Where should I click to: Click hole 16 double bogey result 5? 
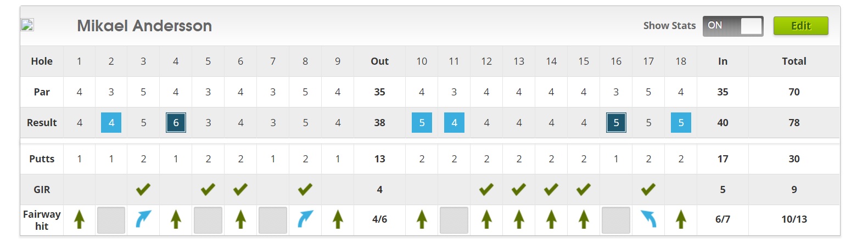tap(616, 122)
